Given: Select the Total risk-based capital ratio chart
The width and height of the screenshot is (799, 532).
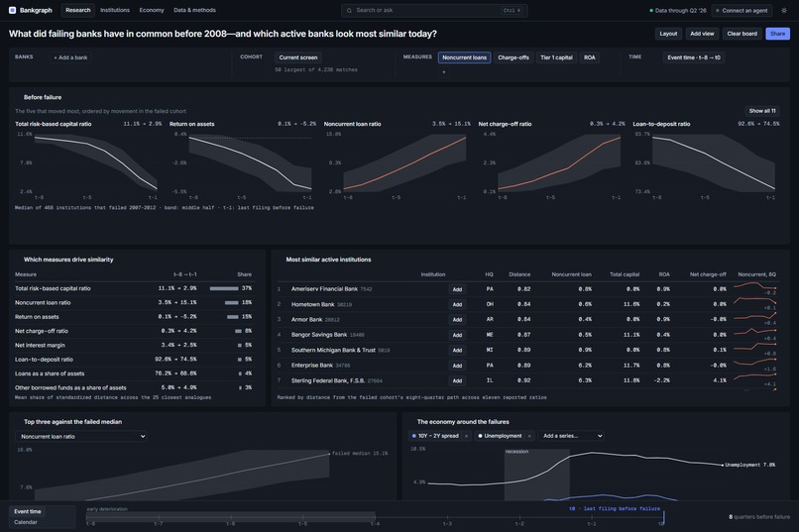Looking at the screenshot, I should pyautogui.click(x=88, y=161).
